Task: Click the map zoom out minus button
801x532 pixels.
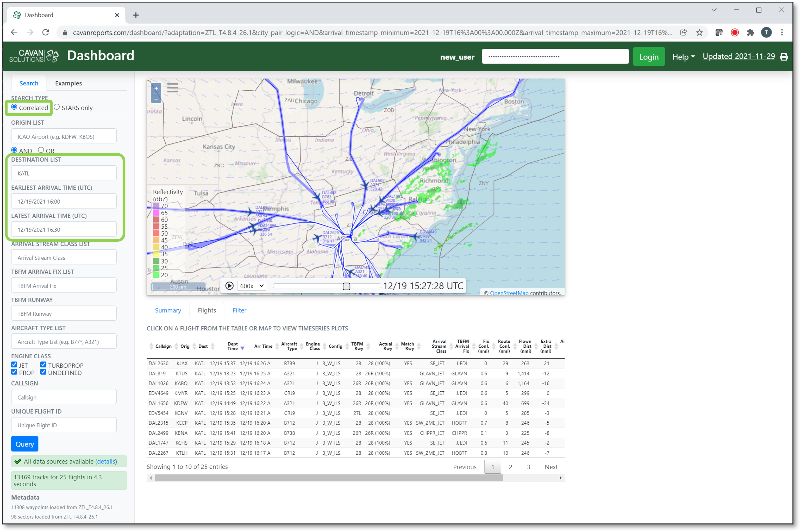Action: [x=156, y=99]
